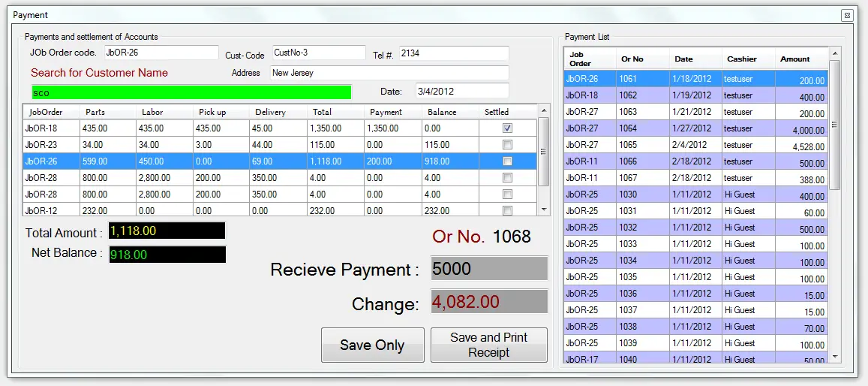868x386 pixels.
Task: Select payment row with Or No 1063
Action: [x=696, y=112]
